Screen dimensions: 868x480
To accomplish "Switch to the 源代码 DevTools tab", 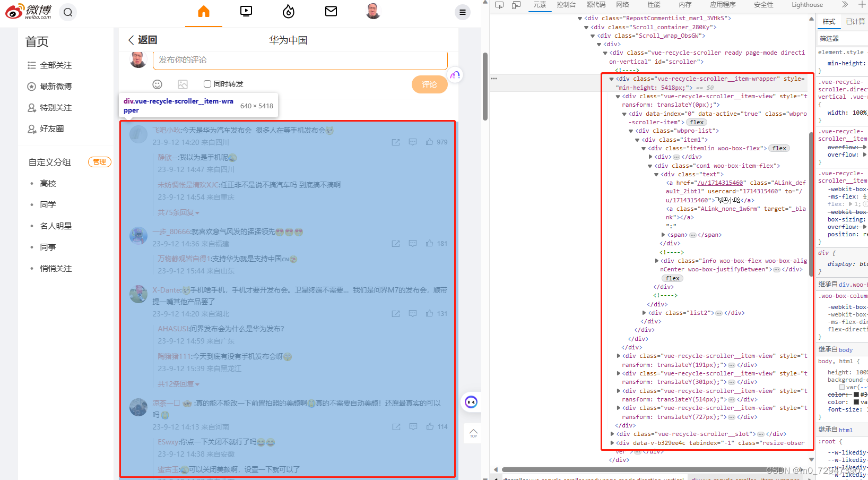I will coord(596,5).
